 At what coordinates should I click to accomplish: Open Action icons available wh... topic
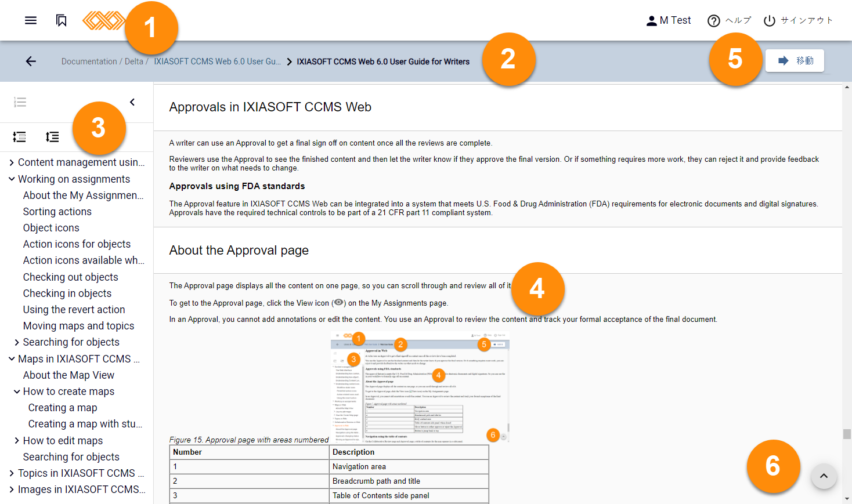84,260
